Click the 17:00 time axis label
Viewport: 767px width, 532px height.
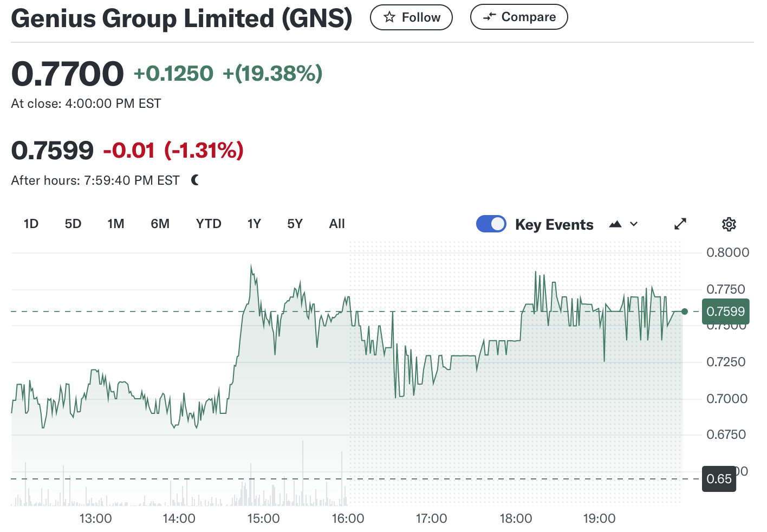[431, 518]
